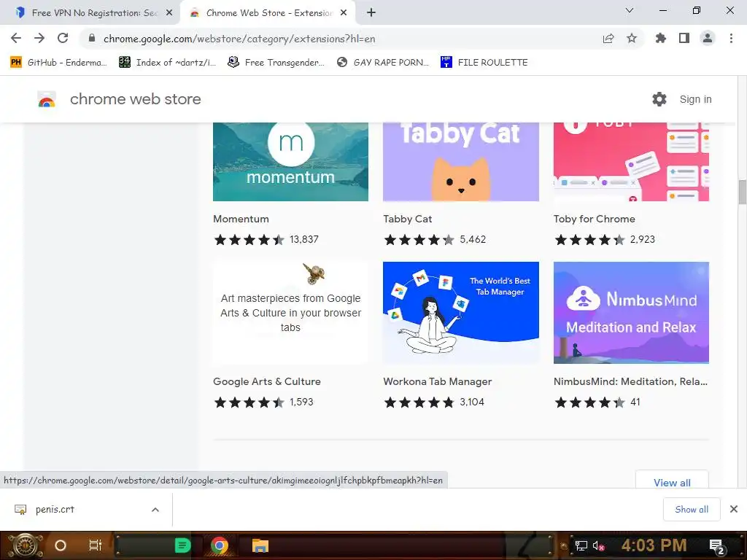Click Tabby Cat's 5,462 rating count

(473, 239)
